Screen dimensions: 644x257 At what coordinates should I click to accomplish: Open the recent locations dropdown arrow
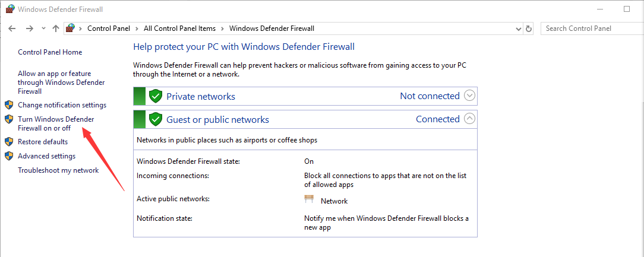coord(44,28)
